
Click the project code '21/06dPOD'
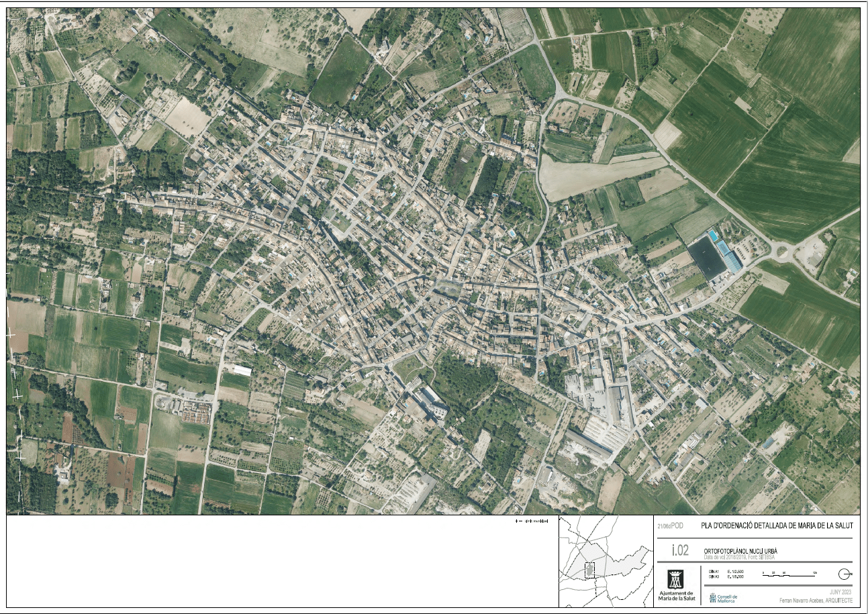click(x=670, y=526)
